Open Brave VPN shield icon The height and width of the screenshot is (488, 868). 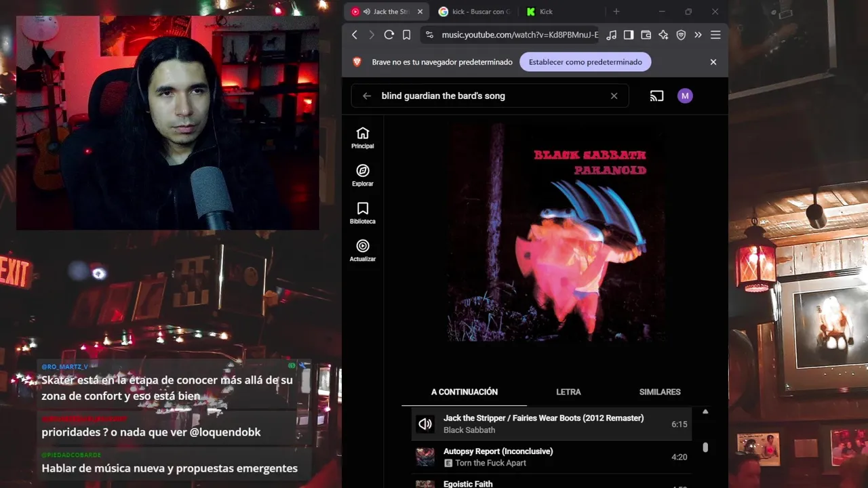681,35
